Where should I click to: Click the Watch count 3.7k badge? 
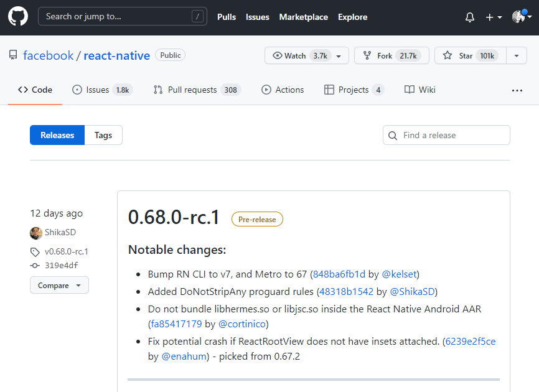[x=320, y=55]
